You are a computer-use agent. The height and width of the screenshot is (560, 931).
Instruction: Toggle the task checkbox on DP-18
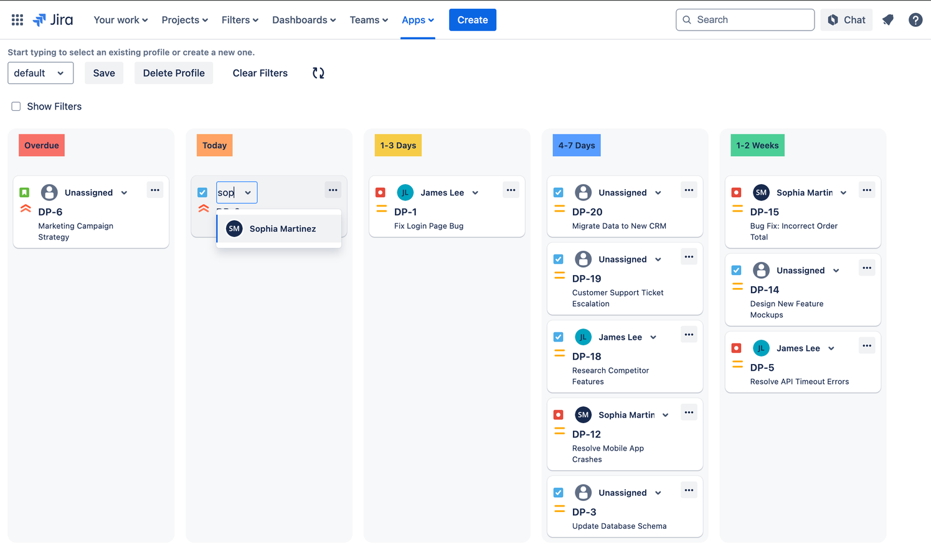pyautogui.click(x=559, y=337)
